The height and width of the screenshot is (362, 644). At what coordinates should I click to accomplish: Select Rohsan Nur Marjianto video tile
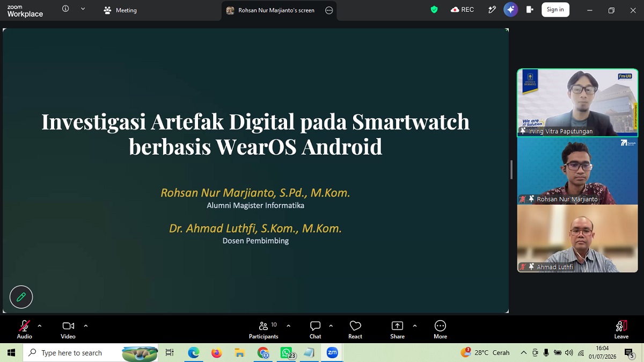coord(577,171)
